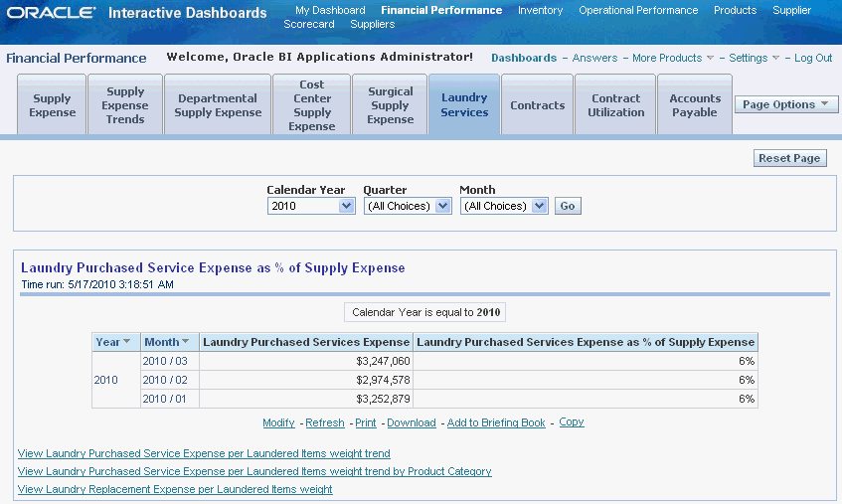Click the Copy link
Screen dimensions: 842x504
click(572, 421)
